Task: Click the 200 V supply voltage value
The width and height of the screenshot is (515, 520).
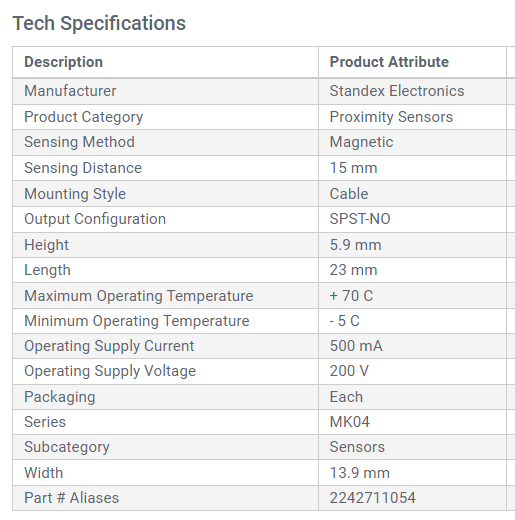Action: click(349, 371)
